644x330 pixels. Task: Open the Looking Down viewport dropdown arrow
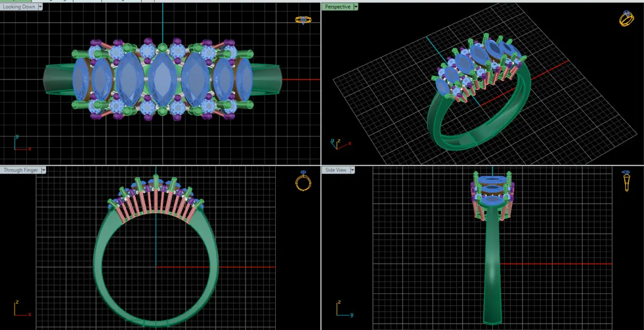click(x=40, y=7)
